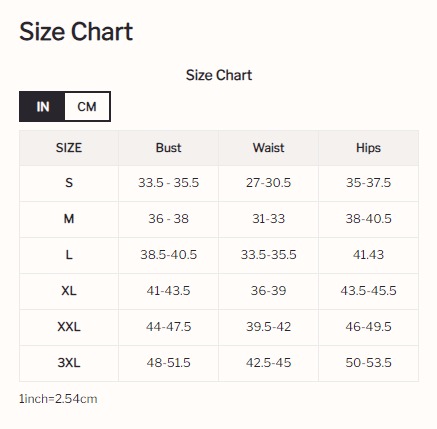This screenshot has height=429, width=437.
Task: Click the bust value 41-43.5
Action: tap(168, 291)
